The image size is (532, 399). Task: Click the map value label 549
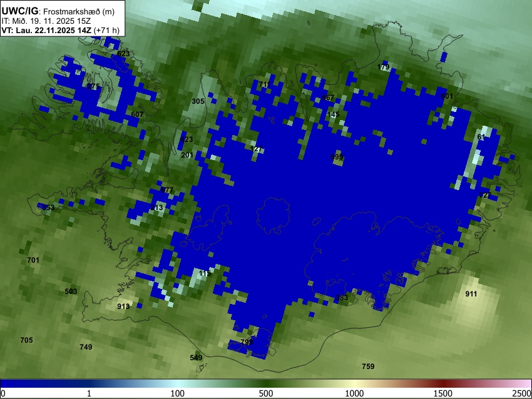point(196,358)
